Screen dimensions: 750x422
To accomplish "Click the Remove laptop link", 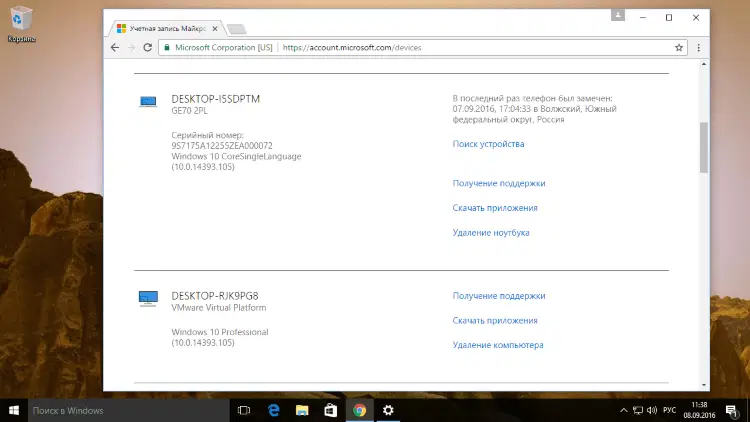I will click(x=491, y=233).
